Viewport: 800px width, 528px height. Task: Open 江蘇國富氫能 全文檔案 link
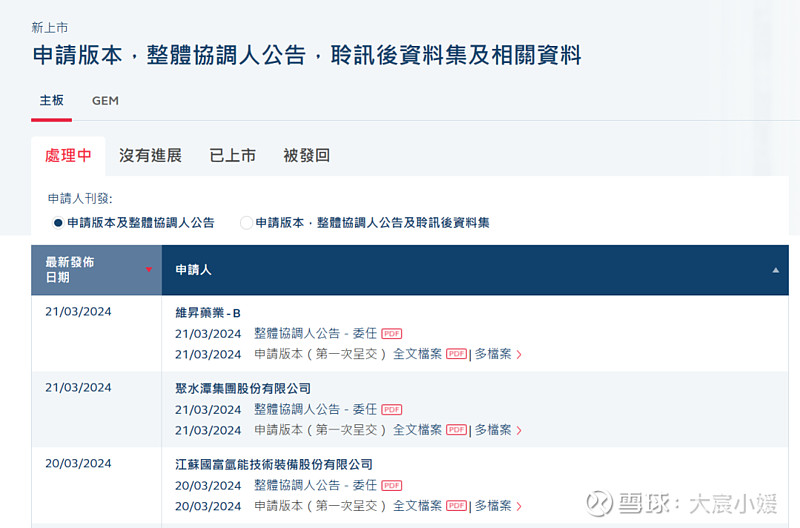point(417,506)
